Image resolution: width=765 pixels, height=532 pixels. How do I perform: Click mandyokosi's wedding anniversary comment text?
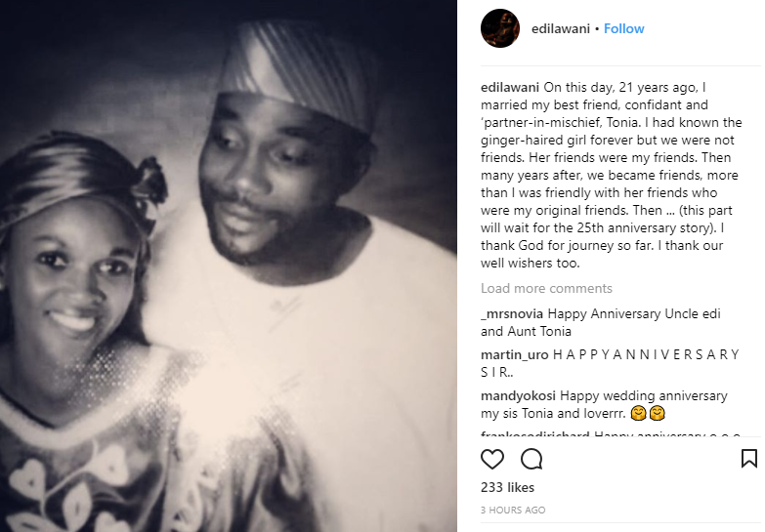[644, 396]
